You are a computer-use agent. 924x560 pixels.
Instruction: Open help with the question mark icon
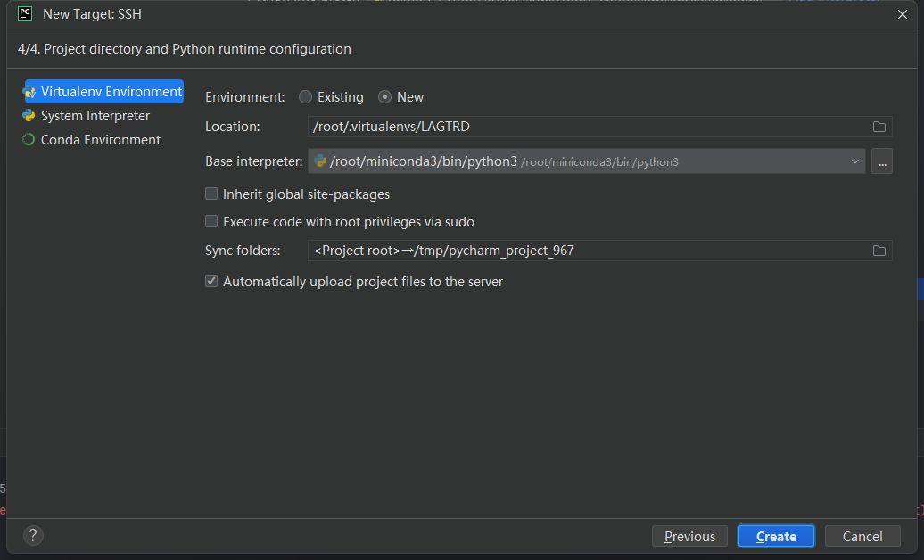tap(33, 535)
